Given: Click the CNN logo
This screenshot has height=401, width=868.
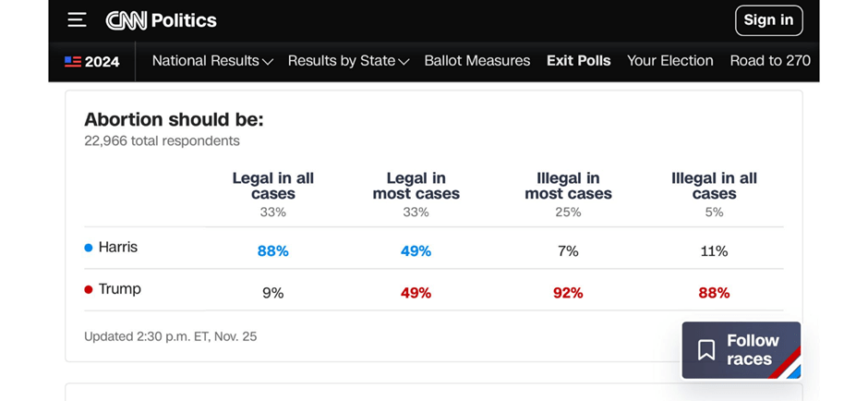Looking at the screenshot, I should [126, 20].
